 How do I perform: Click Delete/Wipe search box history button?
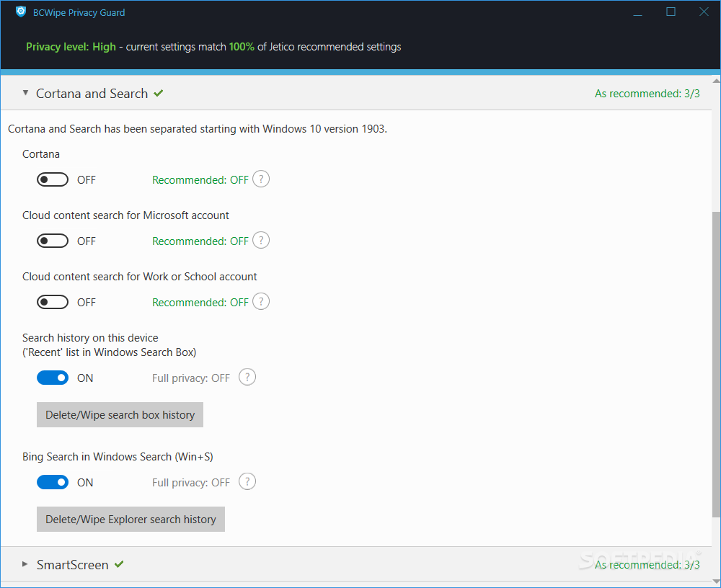[120, 414]
